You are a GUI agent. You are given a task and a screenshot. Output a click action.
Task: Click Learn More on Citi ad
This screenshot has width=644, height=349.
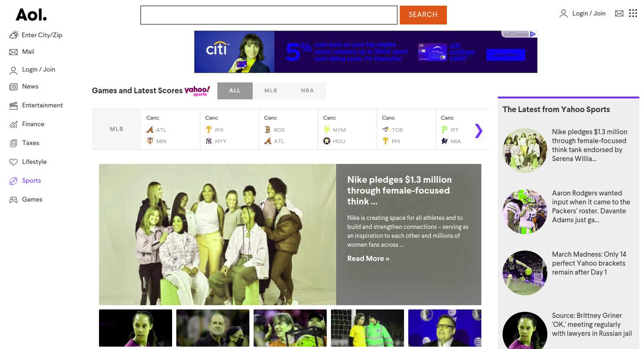click(505, 55)
